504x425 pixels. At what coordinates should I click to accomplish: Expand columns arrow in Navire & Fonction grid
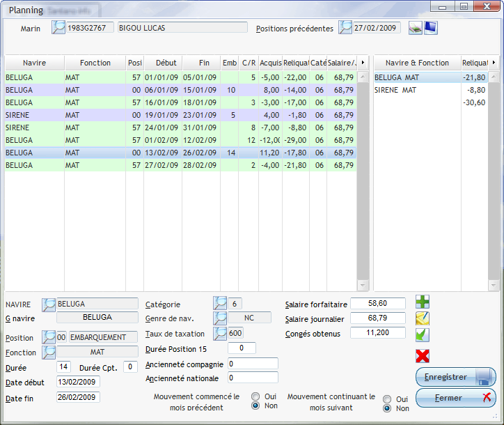point(494,63)
